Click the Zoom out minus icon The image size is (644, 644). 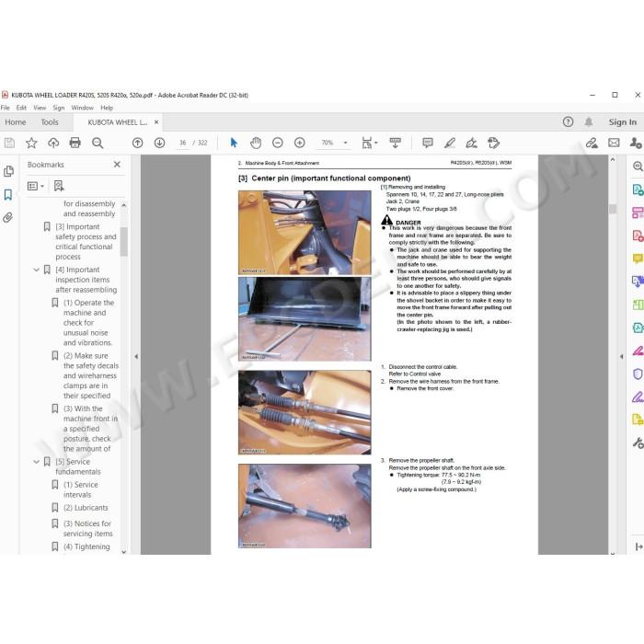[278, 143]
